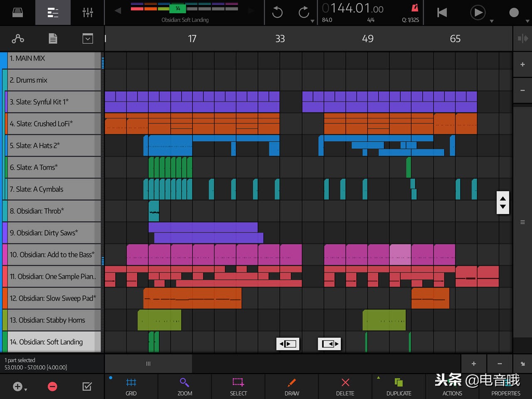The height and width of the screenshot is (399, 532).
Task: Toggle the metronome on or off
Action: tap(414, 7)
